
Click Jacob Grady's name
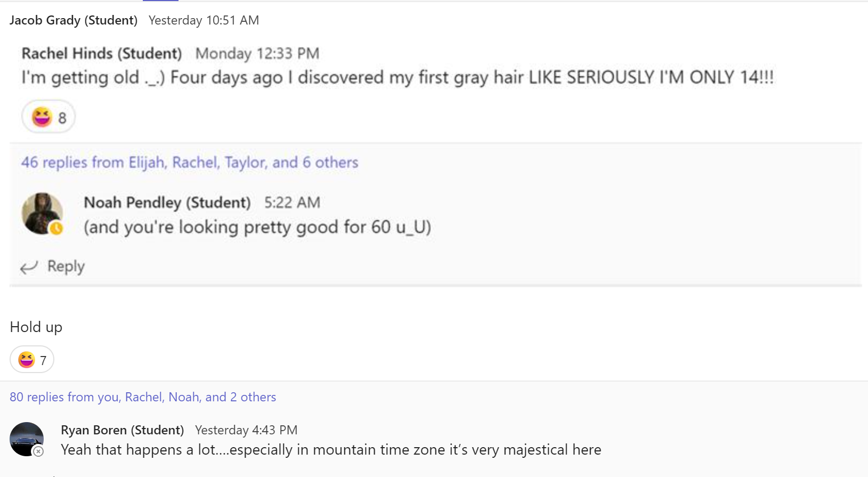click(x=74, y=20)
